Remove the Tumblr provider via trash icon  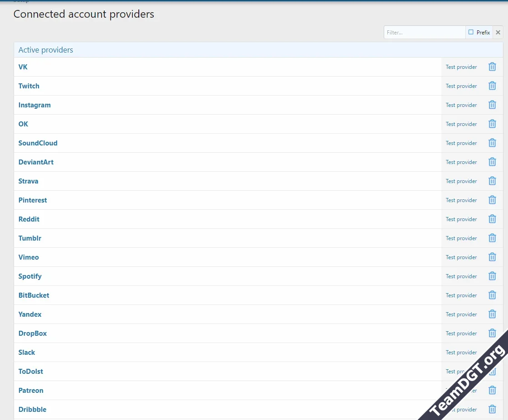(x=492, y=238)
